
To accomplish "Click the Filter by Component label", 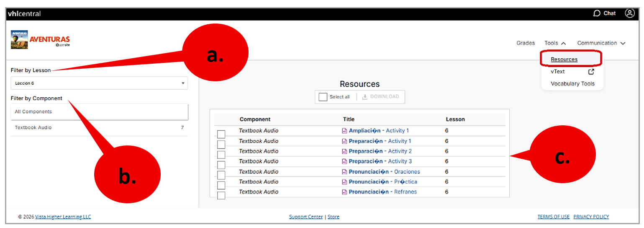I will [36, 98].
